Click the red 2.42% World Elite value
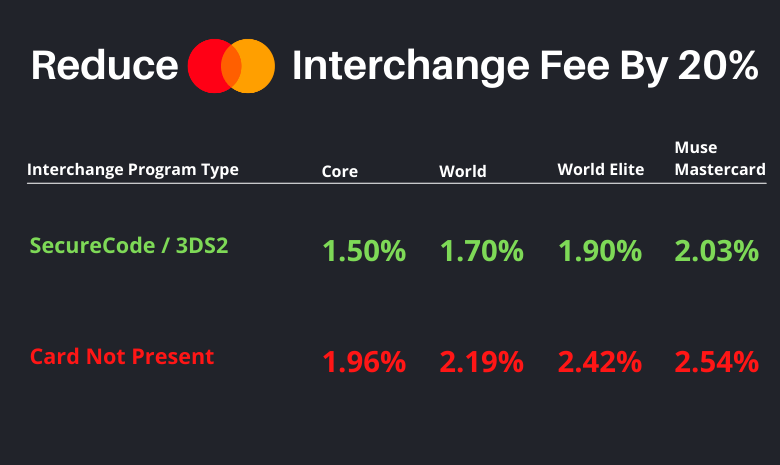Screen dimensions: 780x465 click(x=599, y=362)
